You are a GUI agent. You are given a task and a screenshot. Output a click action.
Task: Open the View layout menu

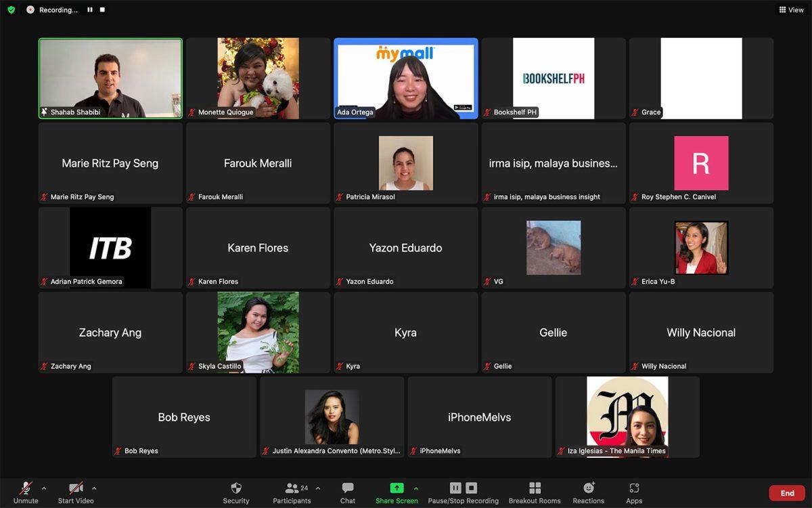click(x=791, y=10)
